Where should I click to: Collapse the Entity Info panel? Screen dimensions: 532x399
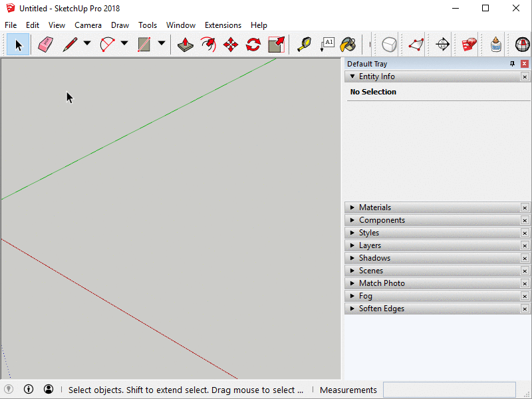pos(352,76)
